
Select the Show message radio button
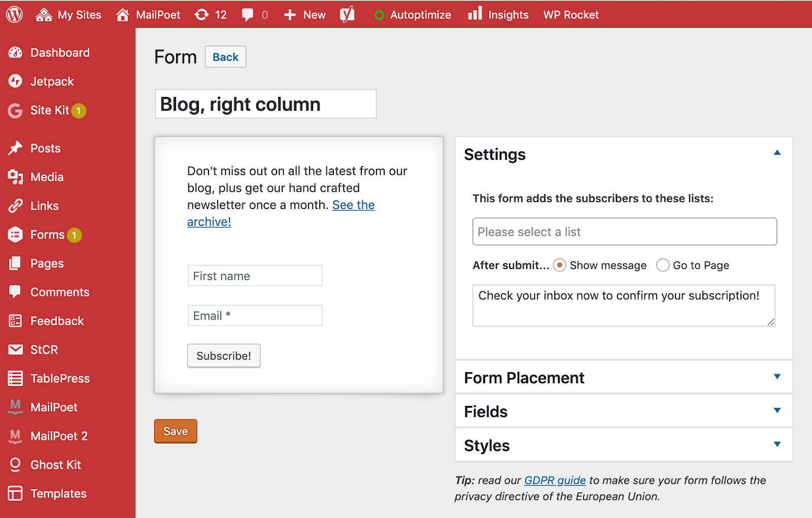coord(559,265)
